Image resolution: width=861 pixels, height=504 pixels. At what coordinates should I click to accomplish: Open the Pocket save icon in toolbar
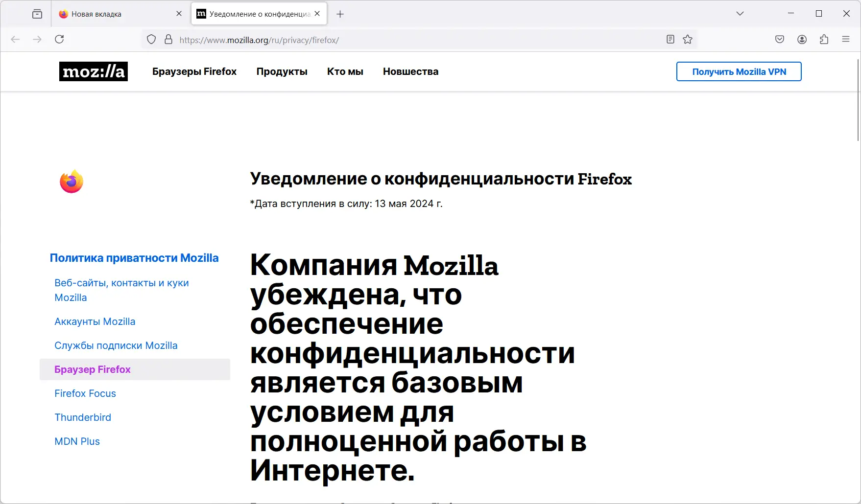(779, 39)
